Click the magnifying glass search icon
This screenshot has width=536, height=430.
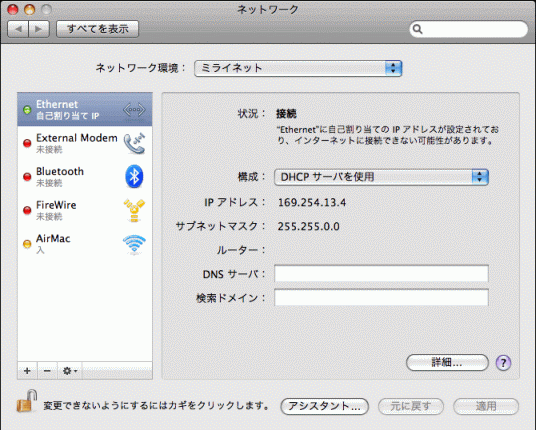point(417,29)
